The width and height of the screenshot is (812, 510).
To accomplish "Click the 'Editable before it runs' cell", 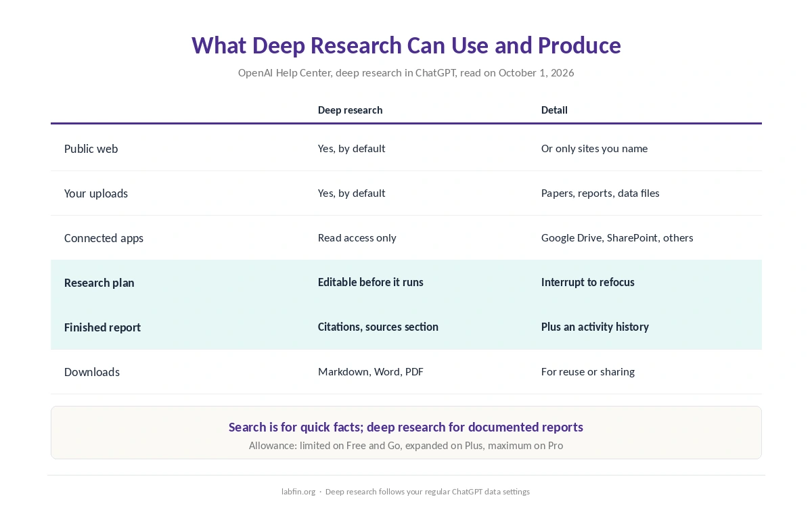I will (371, 282).
